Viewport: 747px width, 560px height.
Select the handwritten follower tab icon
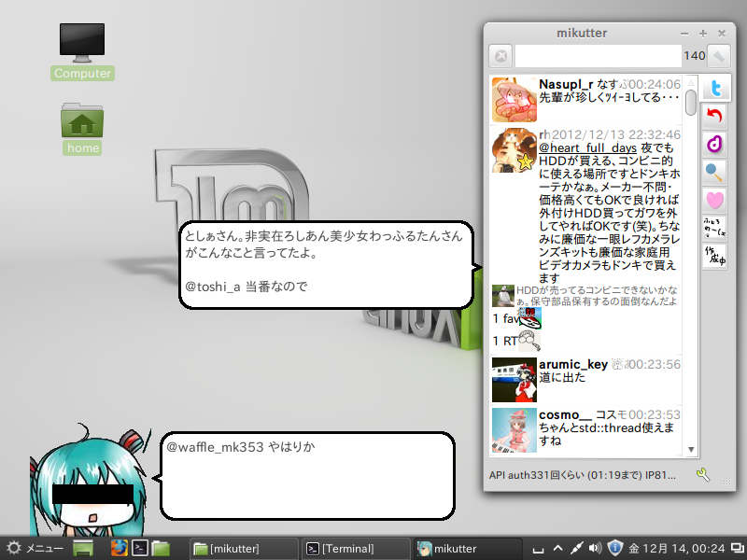[x=714, y=228]
